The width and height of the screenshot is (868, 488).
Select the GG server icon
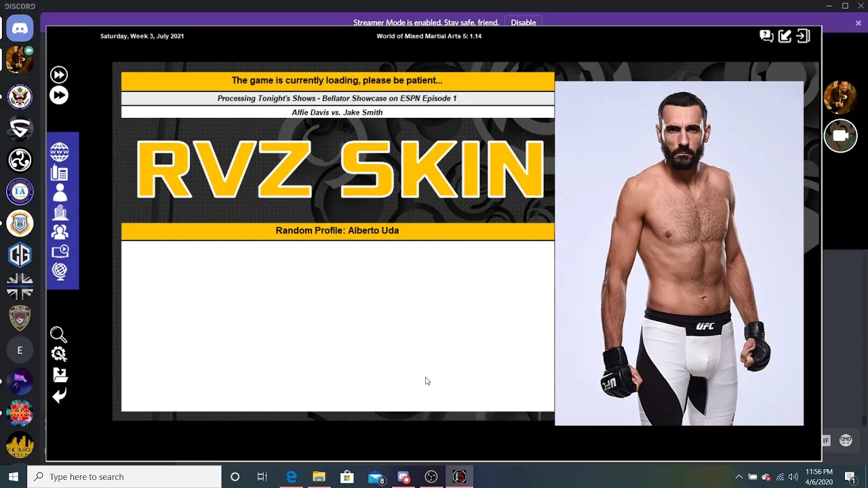point(20,255)
